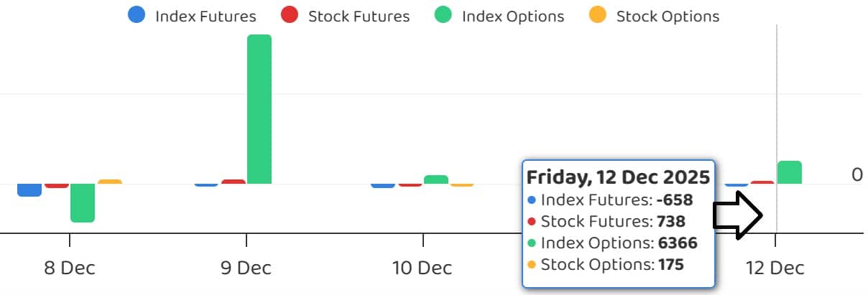Click the 12 Dec axis label
This screenshot has height=295, width=868.
(x=775, y=268)
